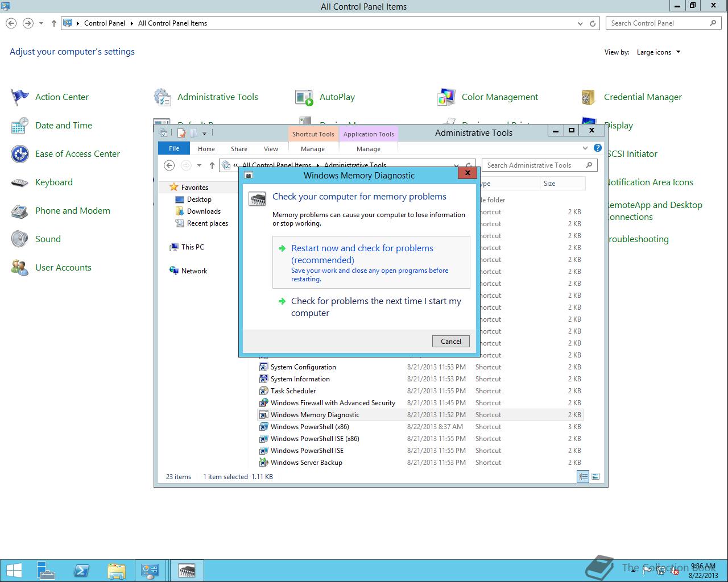This screenshot has width=728, height=582.
Task: Select Windows Firewall with Advanced Security
Action: click(420, 403)
